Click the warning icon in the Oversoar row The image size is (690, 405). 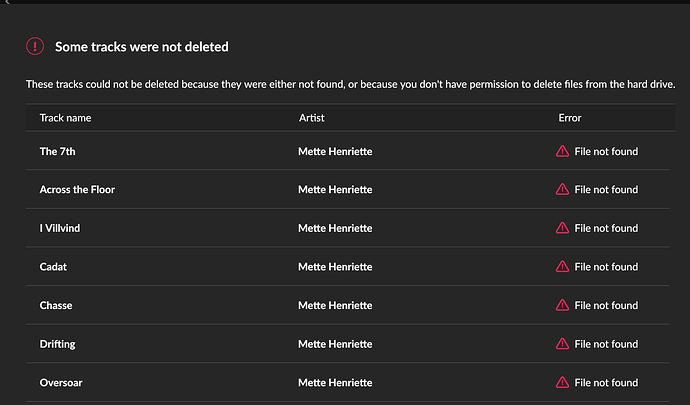tap(562, 382)
